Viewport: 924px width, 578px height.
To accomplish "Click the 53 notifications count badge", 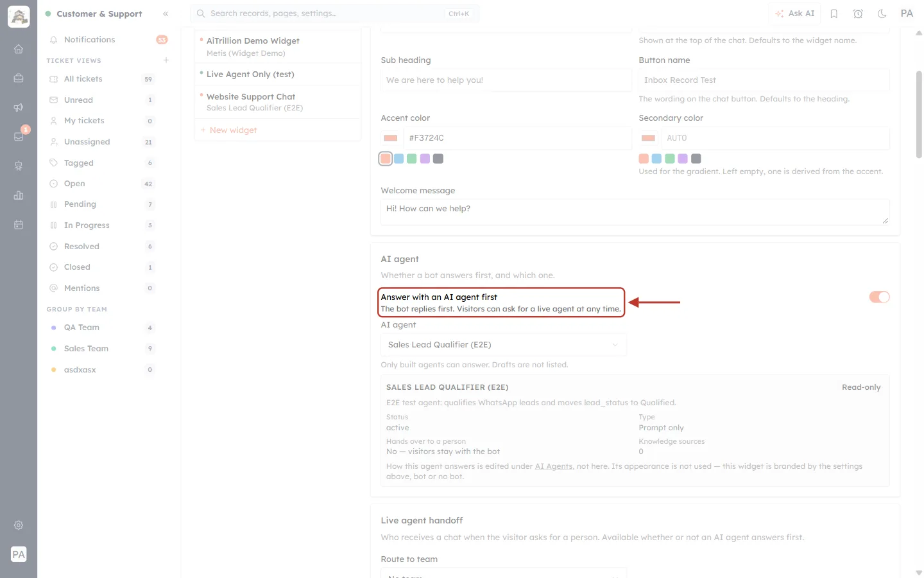I will pyautogui.click(x=162, y=40).
